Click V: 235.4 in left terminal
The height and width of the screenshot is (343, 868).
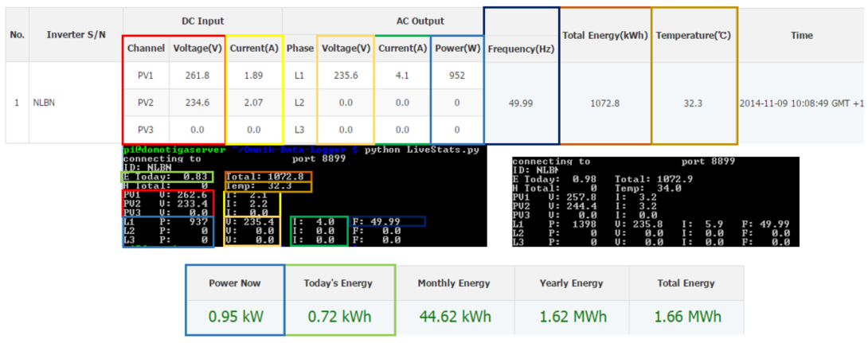(x=251, y=222)
